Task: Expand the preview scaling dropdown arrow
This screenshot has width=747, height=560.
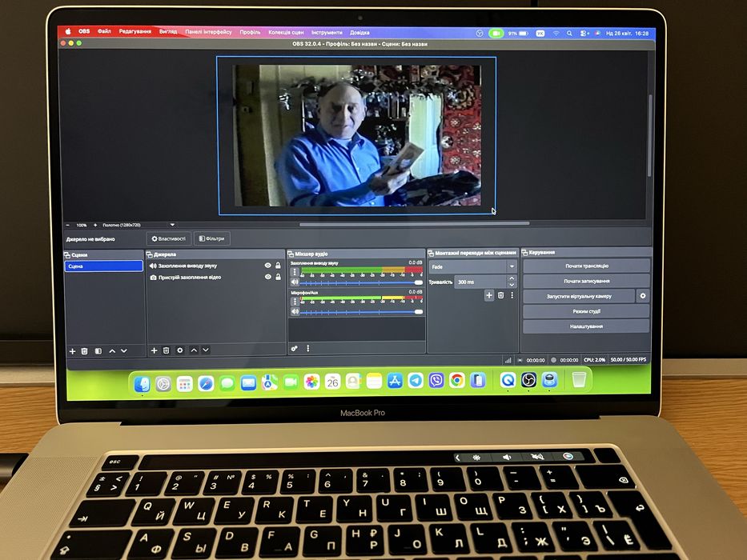Action: coord(172,225)
